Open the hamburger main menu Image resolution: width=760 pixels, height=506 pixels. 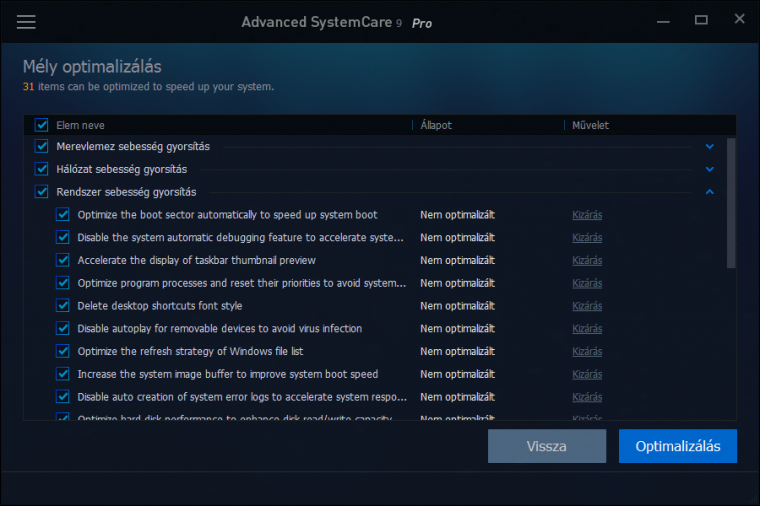[x=26, y=22]
